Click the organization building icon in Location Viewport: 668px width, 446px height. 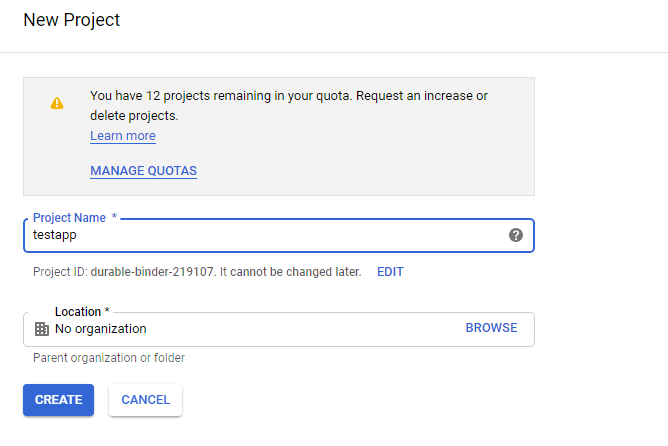click(x=42, y=329)
